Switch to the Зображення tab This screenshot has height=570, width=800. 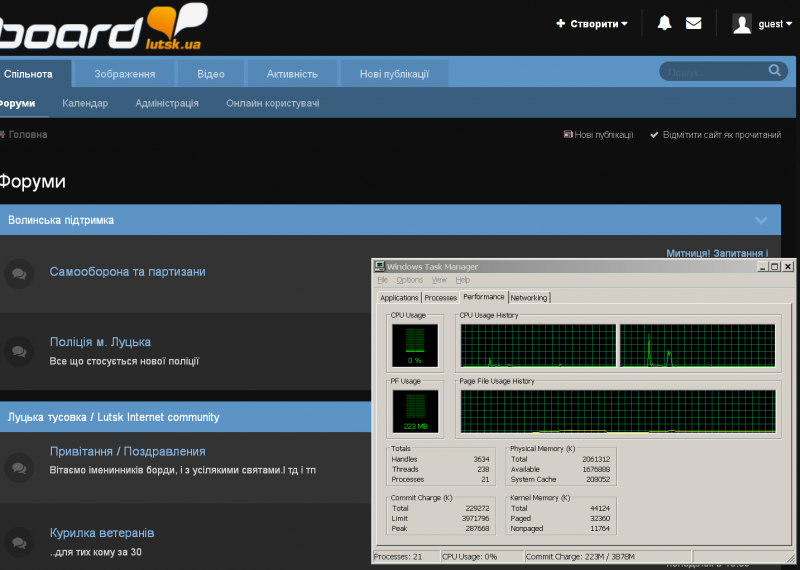pyautogui.click(x=124, y=74)
